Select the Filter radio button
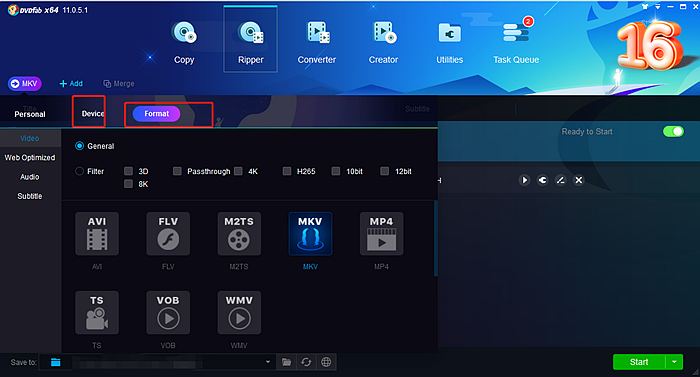 (79, 171)
